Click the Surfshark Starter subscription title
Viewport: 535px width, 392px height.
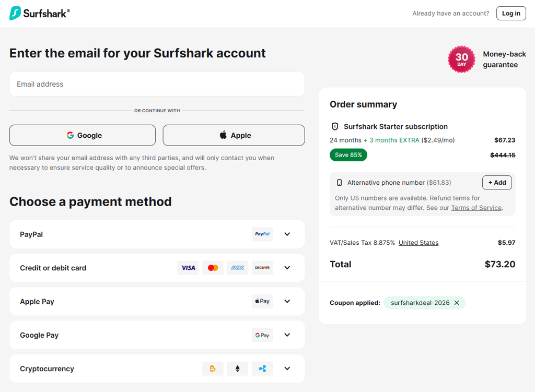[x=396, y=126]
